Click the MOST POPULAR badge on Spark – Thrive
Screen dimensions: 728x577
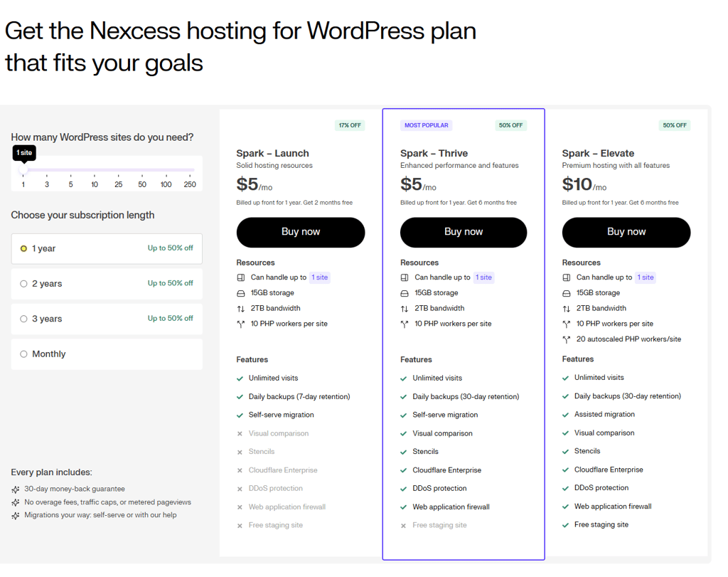pyautogui.click(x=427, y=125)
